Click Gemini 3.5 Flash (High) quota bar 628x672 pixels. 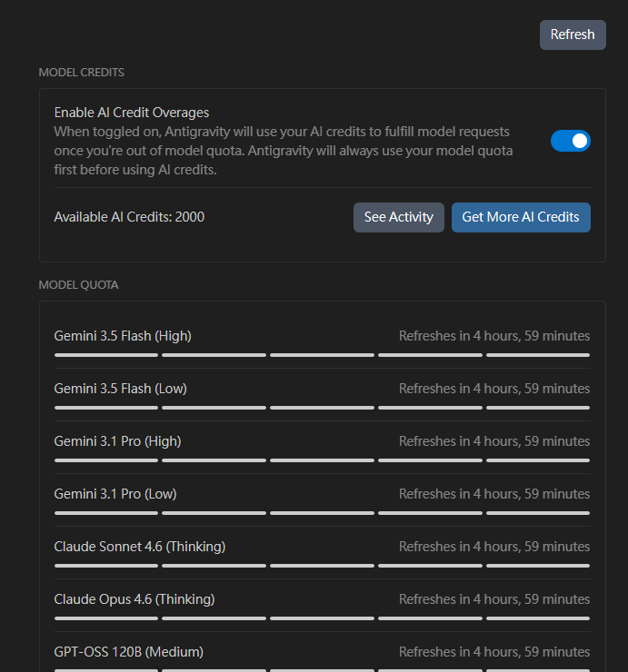322,355
